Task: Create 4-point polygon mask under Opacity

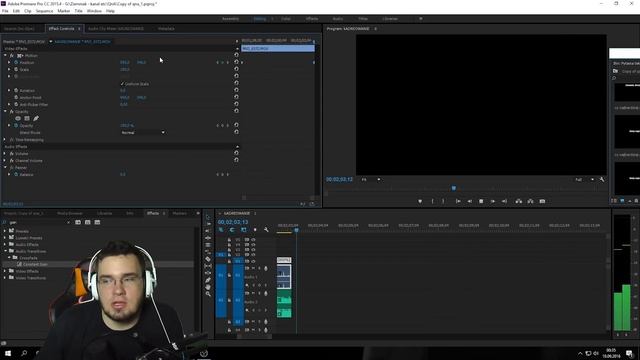Action: click(27, 118)
